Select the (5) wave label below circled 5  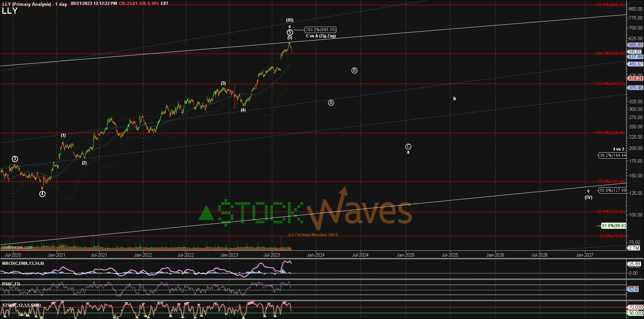(x=290, y=38)
